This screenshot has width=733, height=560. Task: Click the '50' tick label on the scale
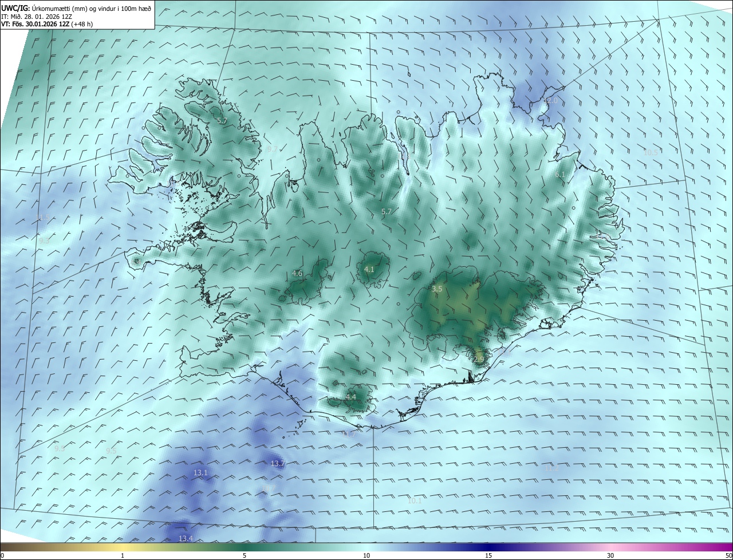[x=728, y=556]
